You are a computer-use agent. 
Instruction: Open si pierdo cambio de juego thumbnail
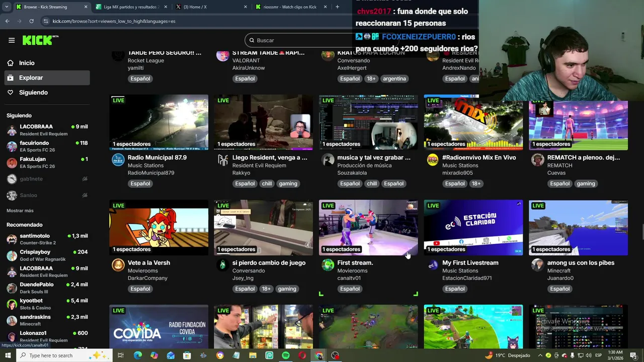[x=263, y=228]
